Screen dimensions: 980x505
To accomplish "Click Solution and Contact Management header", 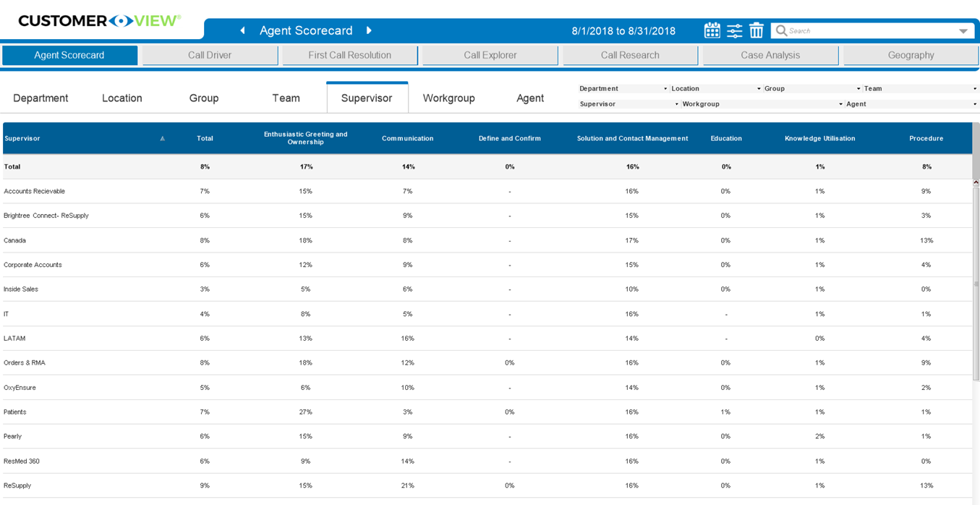I will click(x=632, y=138).
